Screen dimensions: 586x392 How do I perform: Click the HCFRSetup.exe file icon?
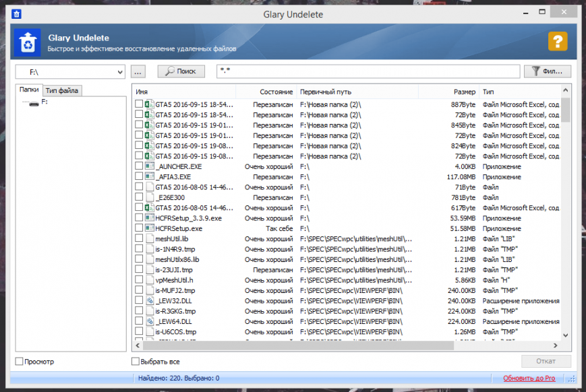(150, 228)
